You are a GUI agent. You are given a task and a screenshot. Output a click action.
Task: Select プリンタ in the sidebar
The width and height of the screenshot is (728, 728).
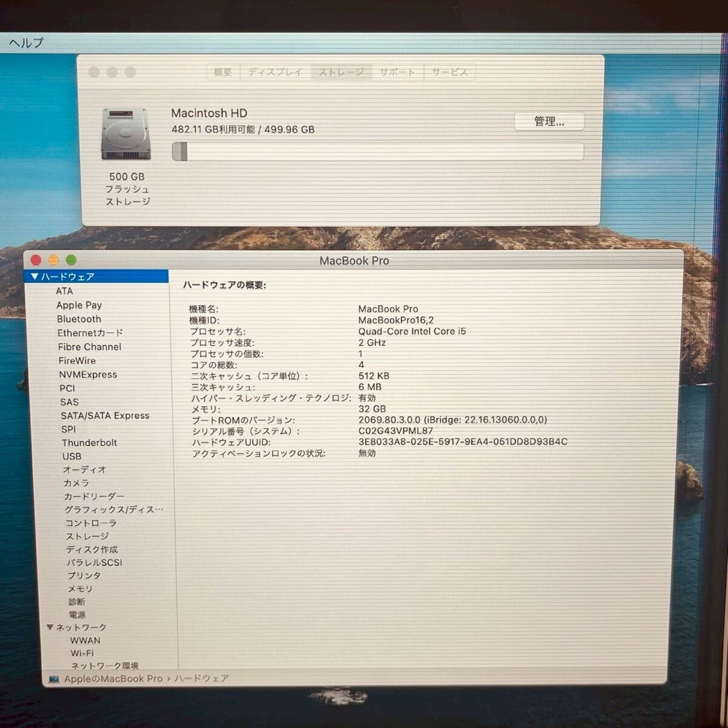click(84, 576)
